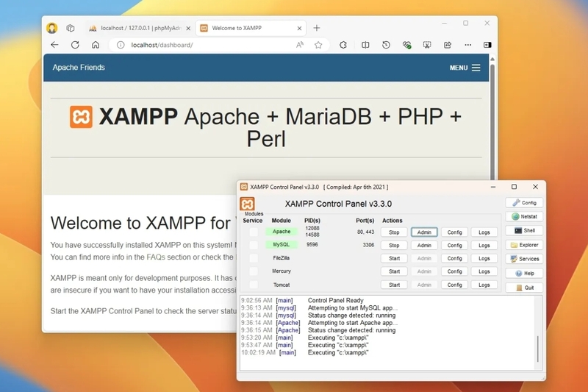Open the browser profile avatar
The width and height of the screenshot is (588, 392).
[x=51, y=28]
